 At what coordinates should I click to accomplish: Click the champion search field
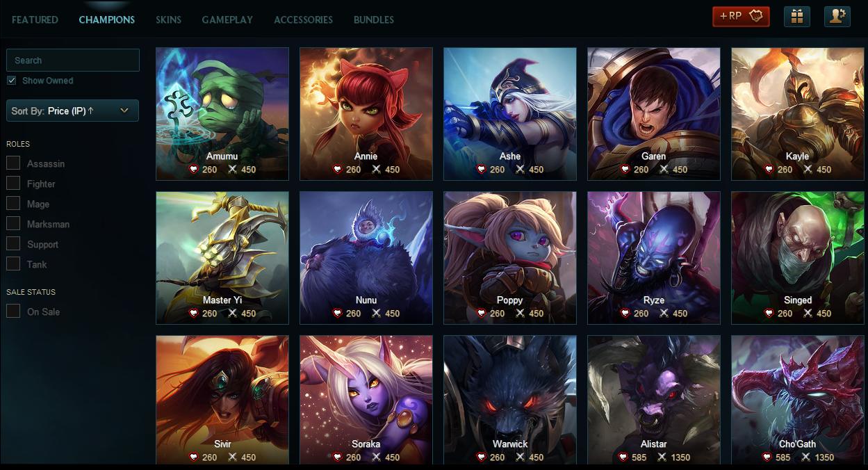click(x=72, y=60)
